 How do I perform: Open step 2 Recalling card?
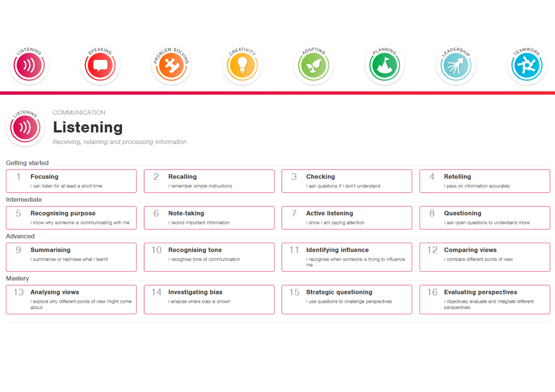(x=209, y=181)
